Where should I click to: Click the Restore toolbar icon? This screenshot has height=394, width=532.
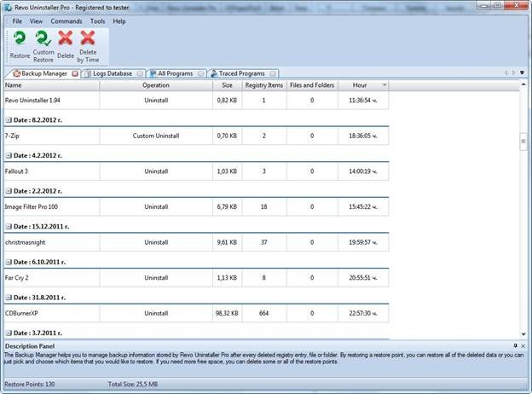19,39
